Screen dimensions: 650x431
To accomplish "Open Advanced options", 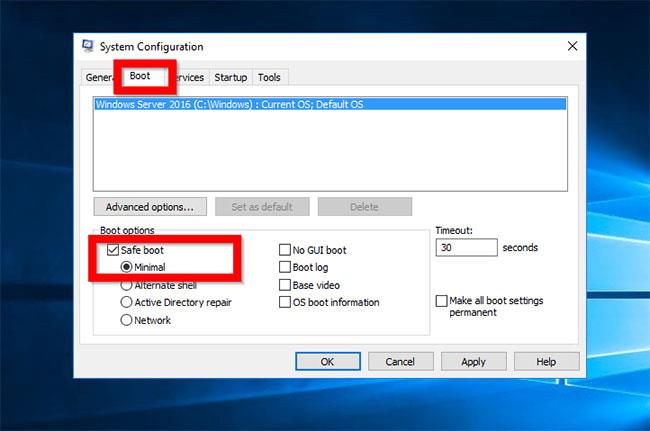I will [150, 207].
